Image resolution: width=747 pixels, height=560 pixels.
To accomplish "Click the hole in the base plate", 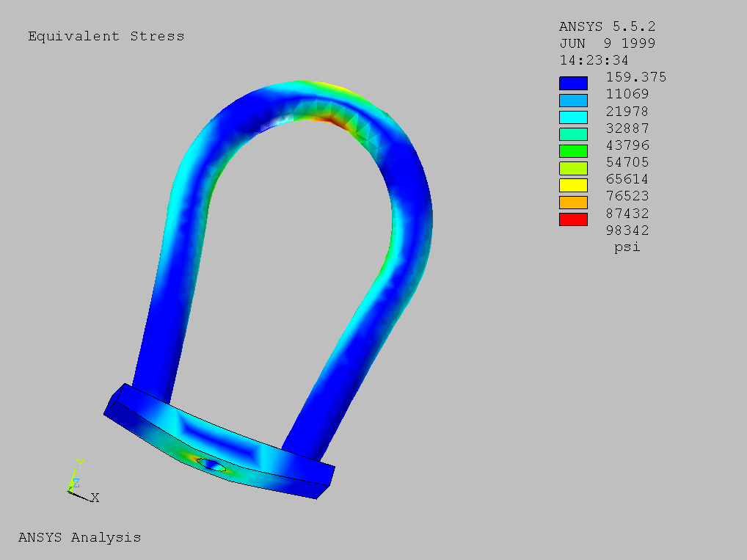I will coord(211,465).
